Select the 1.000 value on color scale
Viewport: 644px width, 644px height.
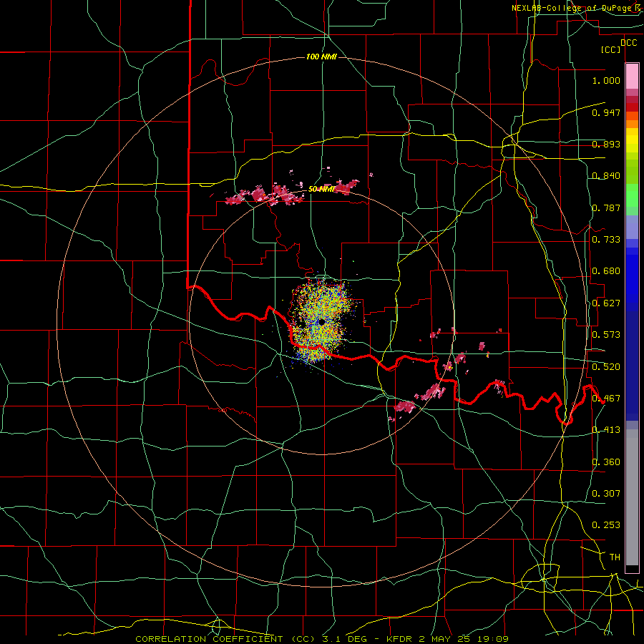[606, 80]
